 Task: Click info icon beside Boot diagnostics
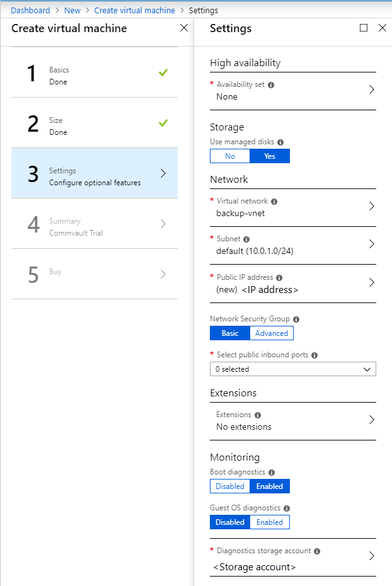pyautogui.click(x=272, y=472)
